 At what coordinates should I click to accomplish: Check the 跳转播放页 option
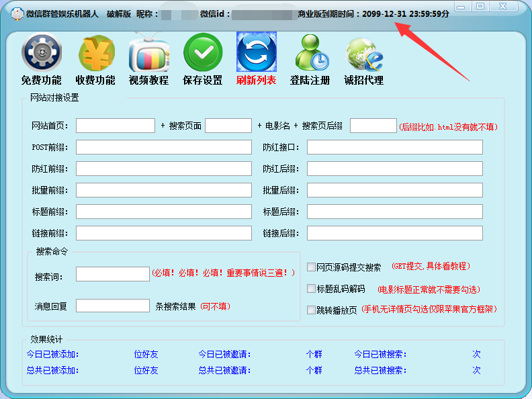[311, 310]
